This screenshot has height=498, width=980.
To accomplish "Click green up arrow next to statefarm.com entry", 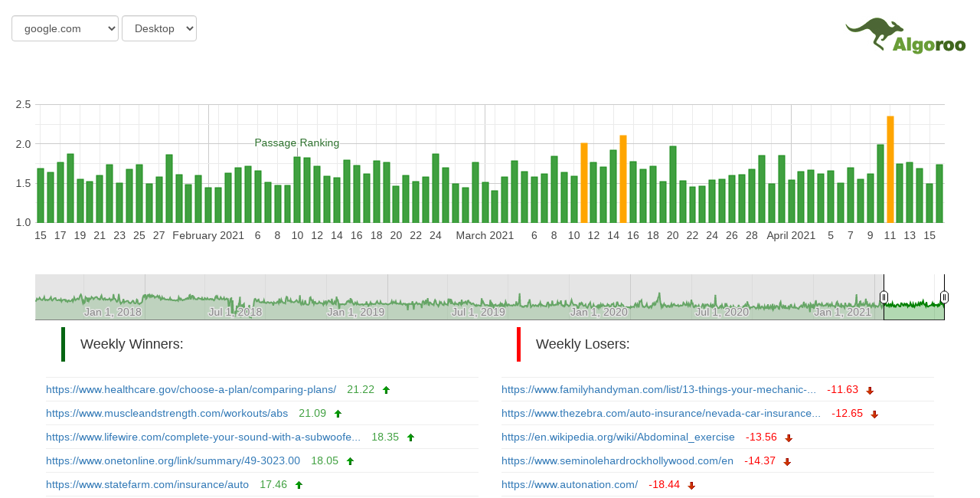I will [299, 484].
